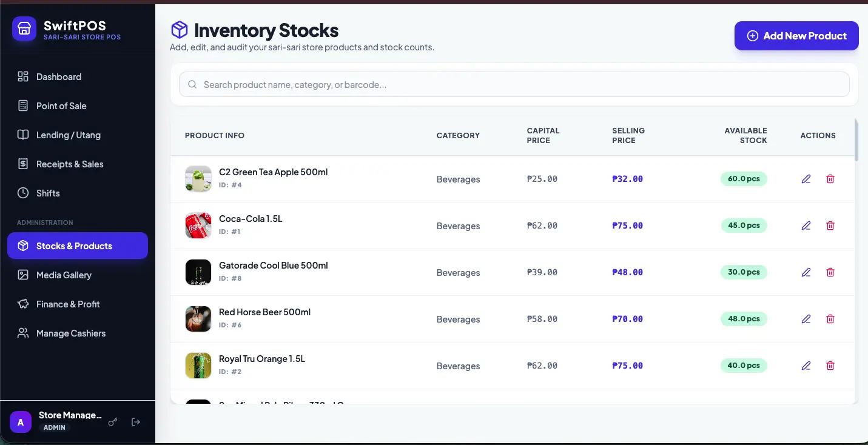Click the ₱32.00 selling price
Viewport: 868px width, 445px height.
coord(628,179)
